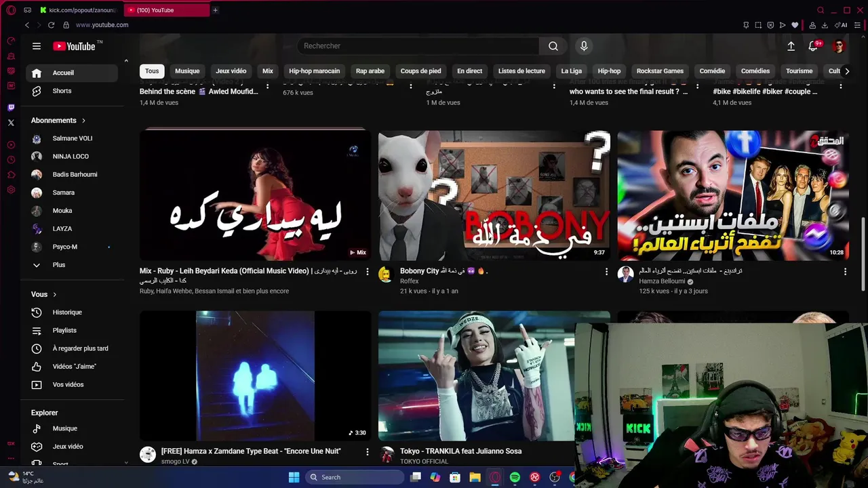The height and width of the screenshot is (488, 868).
Task: Open weather widget showing 14°C
Action: tap(26, 477)
